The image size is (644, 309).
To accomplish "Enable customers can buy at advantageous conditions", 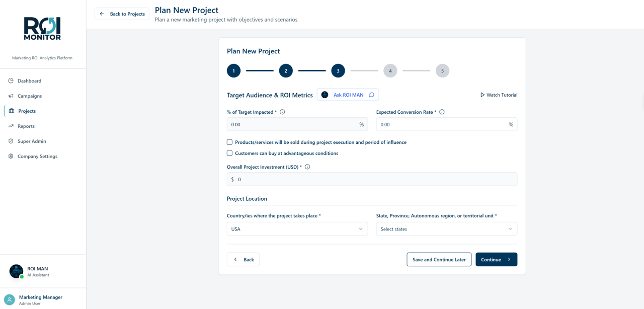I will pyautogui.click(x=229, y=153).
